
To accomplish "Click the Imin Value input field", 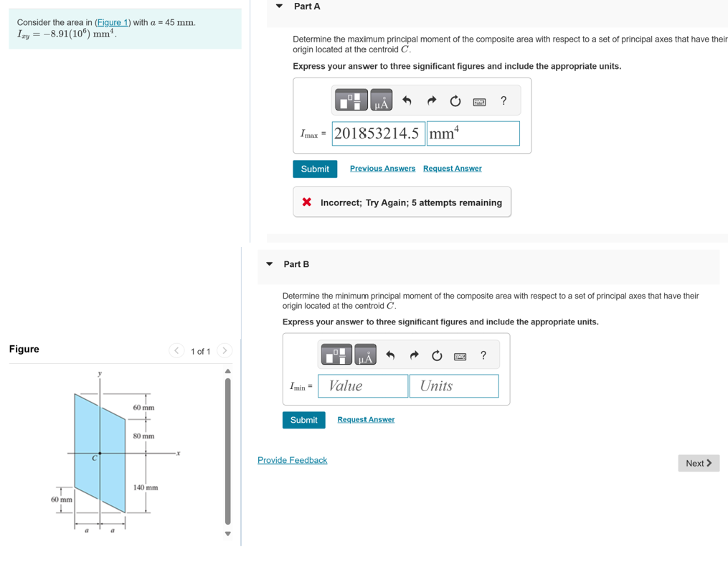I will [362, 385].
